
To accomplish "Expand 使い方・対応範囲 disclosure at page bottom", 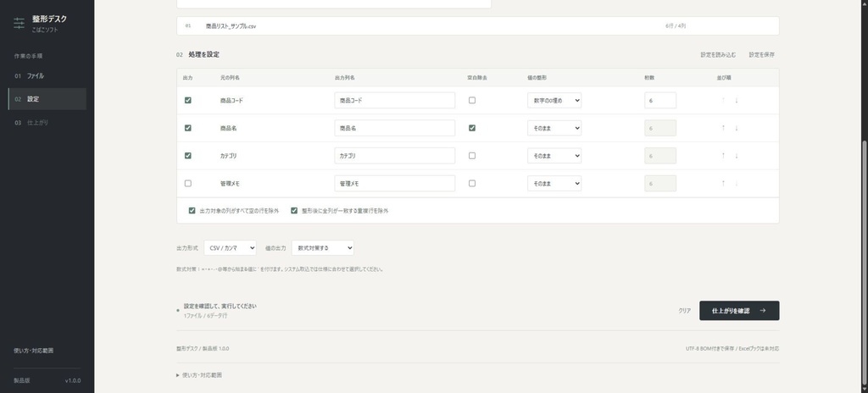I will coord(199,375).
